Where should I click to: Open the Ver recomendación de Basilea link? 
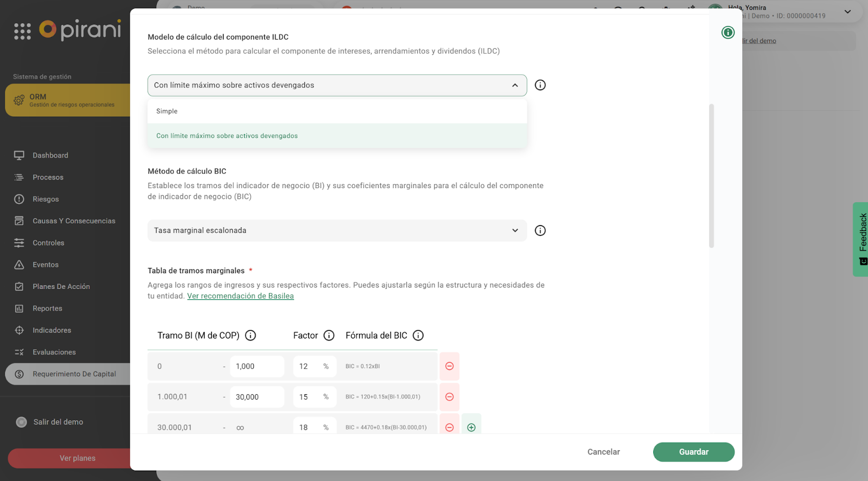[240, 296]
